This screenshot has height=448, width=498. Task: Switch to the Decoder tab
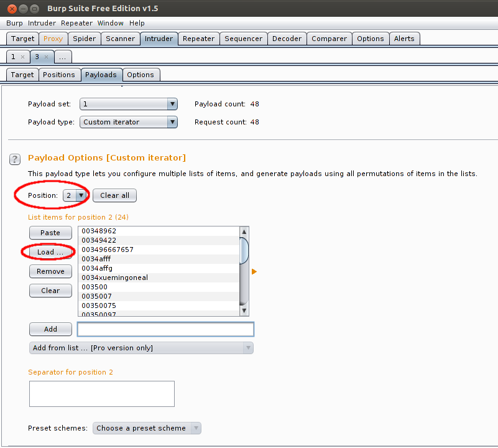tap(287, 39)
